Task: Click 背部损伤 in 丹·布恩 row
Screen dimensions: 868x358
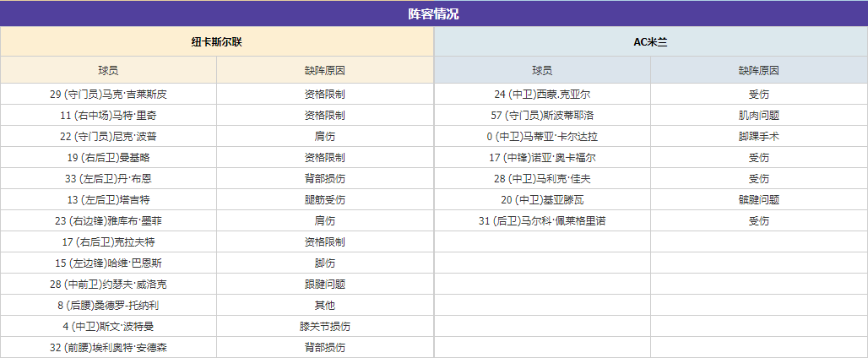Action: (325, 179)
